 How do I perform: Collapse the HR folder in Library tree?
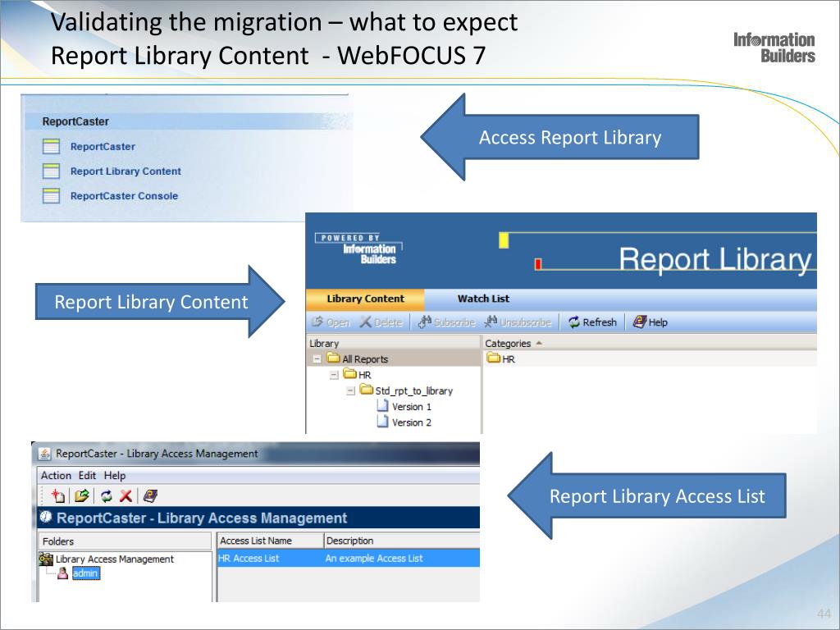pyautogui.click(x=334, y=374)
